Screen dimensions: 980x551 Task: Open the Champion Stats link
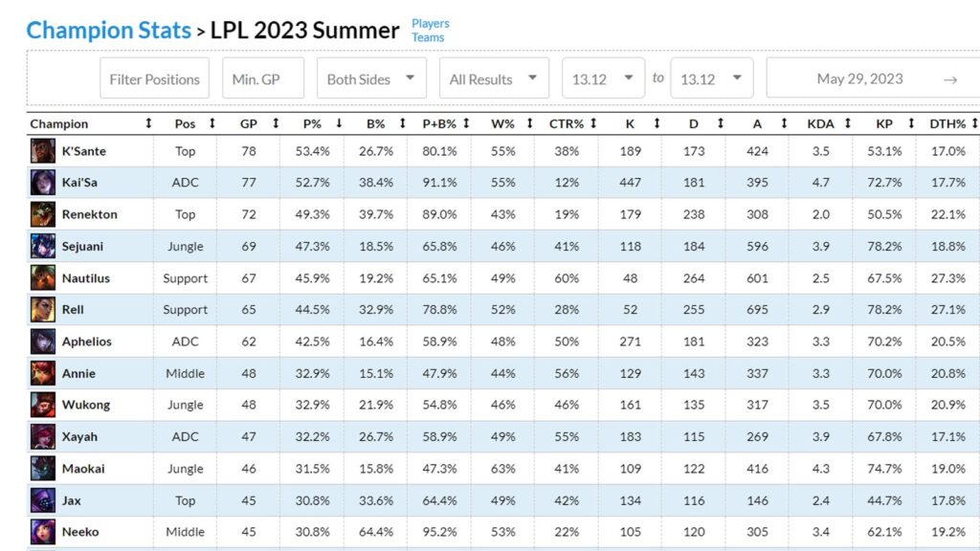109,30
